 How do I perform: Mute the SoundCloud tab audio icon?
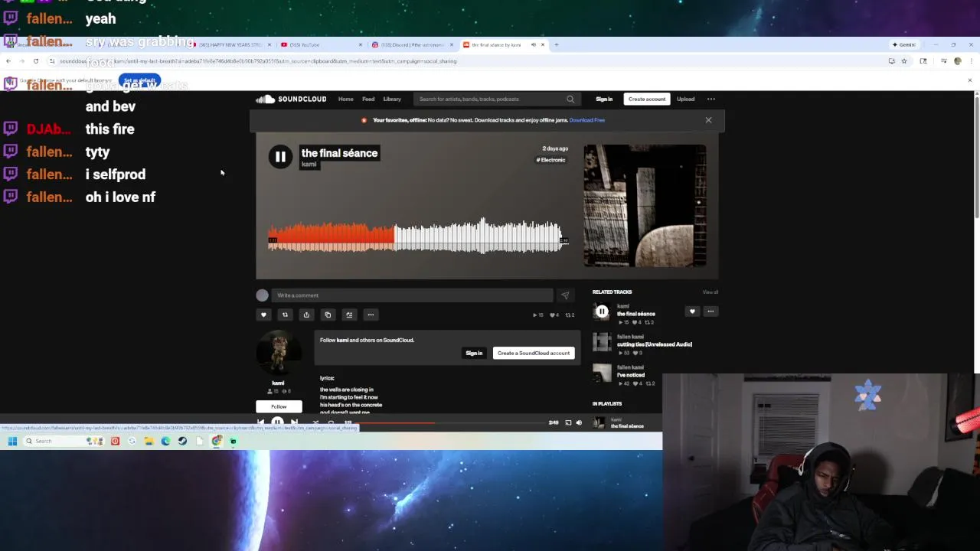[533, 44]
